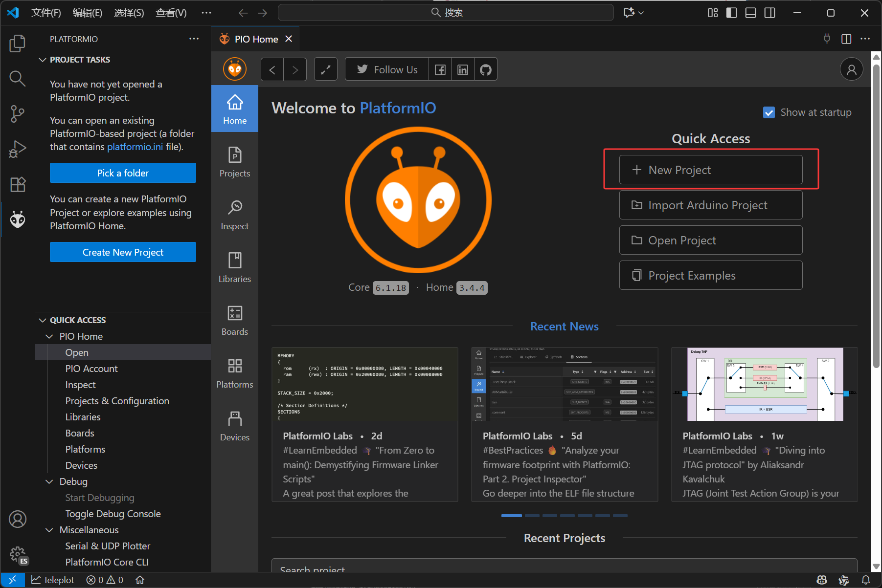Open the Explorer view in activity bar
This screenshot has height=588, width=882.
point(18,44)
